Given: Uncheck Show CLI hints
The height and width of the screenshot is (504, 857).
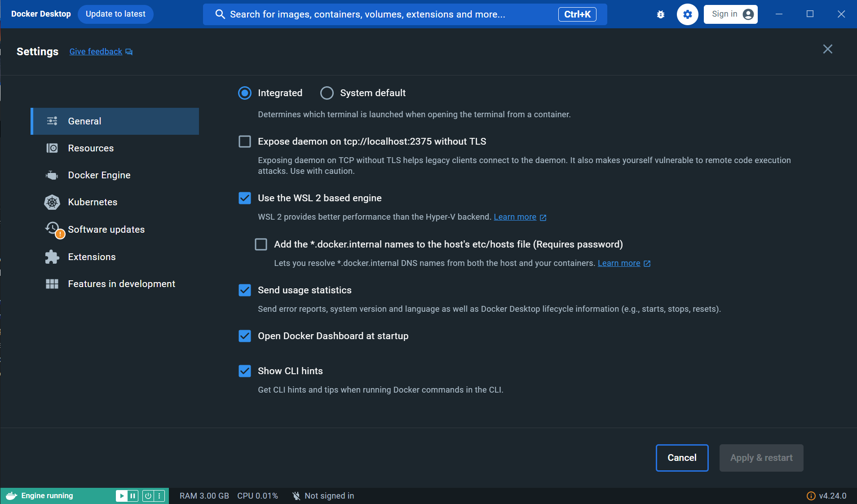Looking at the screenshot, I should (x=245, y=371).
